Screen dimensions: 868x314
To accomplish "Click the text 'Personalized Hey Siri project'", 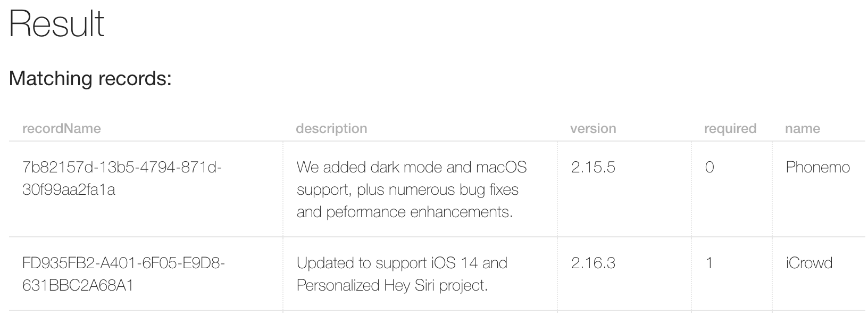I will [392, 286].
